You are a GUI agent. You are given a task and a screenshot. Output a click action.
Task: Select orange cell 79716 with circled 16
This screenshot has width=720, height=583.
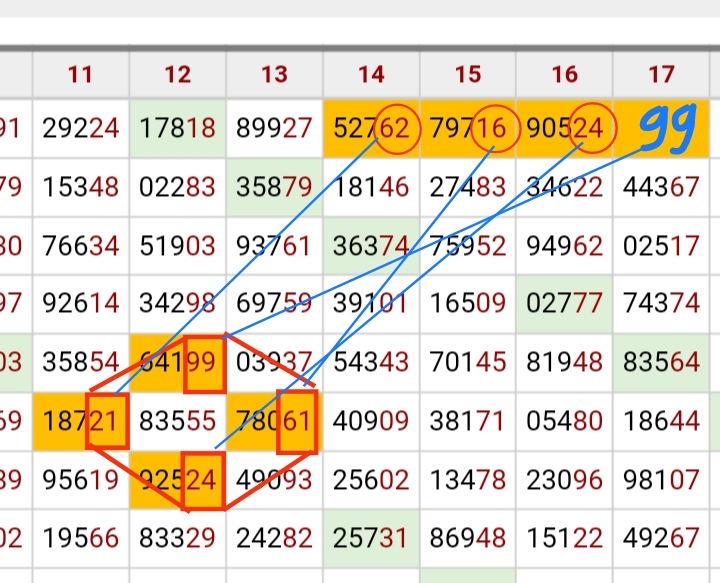point(467,128)
